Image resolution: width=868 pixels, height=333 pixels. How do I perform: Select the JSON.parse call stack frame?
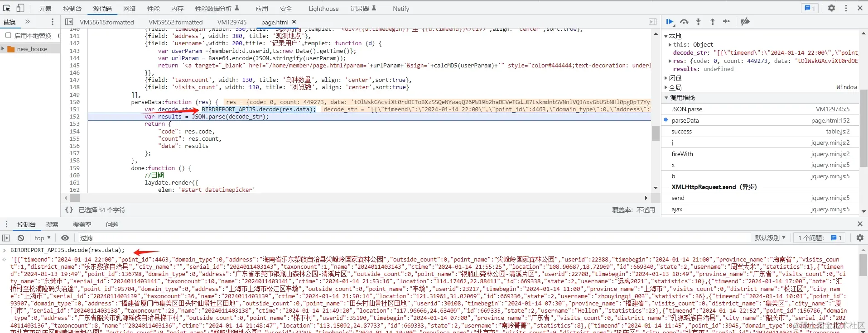point(760,109)
